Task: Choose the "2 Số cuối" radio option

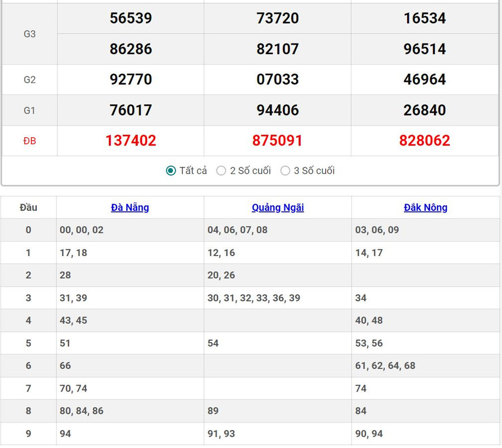Action: coord(221,171)
